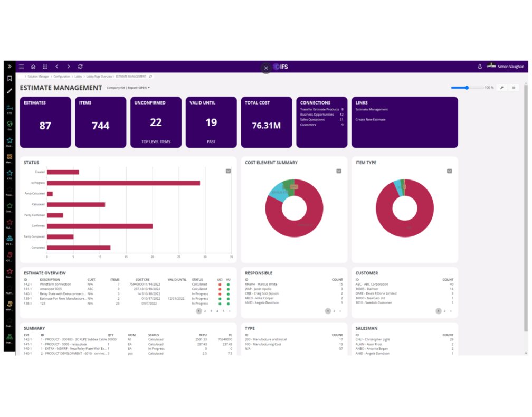Open the Lobby Page Overview breadcrumb
The width and height of the screenshot is (532, 417).
click(99, 76)
